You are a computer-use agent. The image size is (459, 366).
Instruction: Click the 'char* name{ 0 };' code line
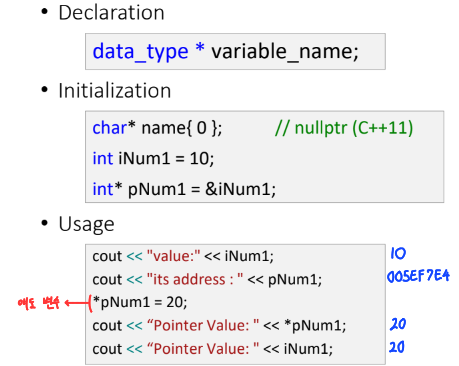157,128
